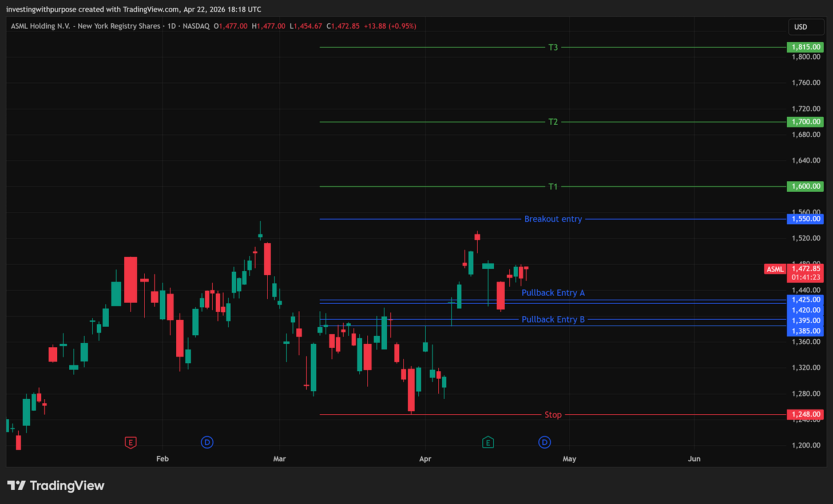Click the +13.88 (+0.95%) change value
The width and height of the screenshot is (833, 504).
tap(390, 26)
